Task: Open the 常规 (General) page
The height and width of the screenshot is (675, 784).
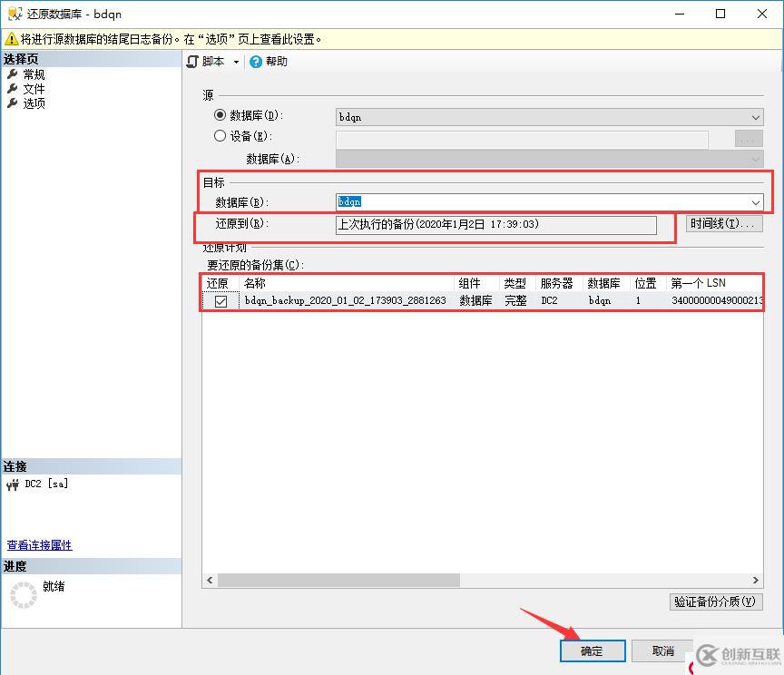Action: point(34,74)
